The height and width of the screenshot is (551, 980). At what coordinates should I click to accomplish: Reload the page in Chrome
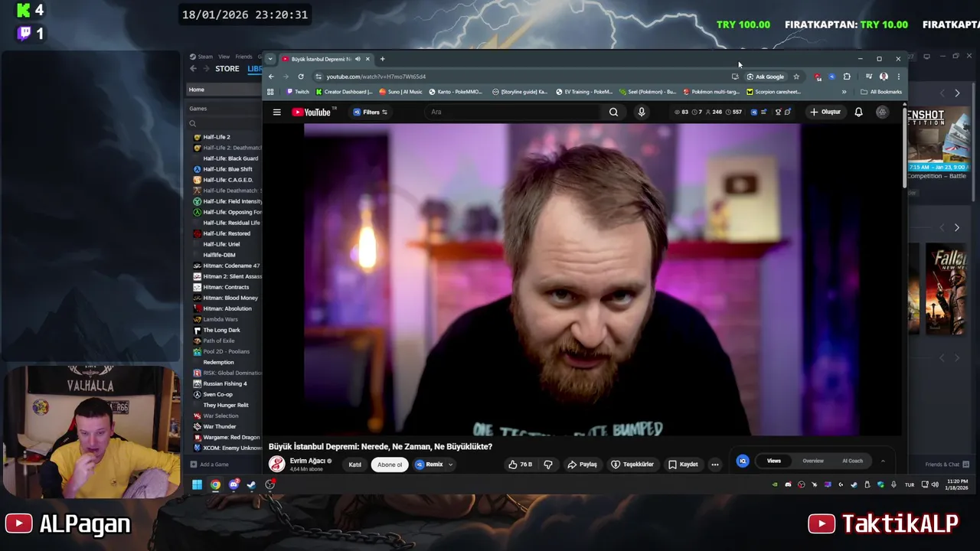[x=301, y=77]
